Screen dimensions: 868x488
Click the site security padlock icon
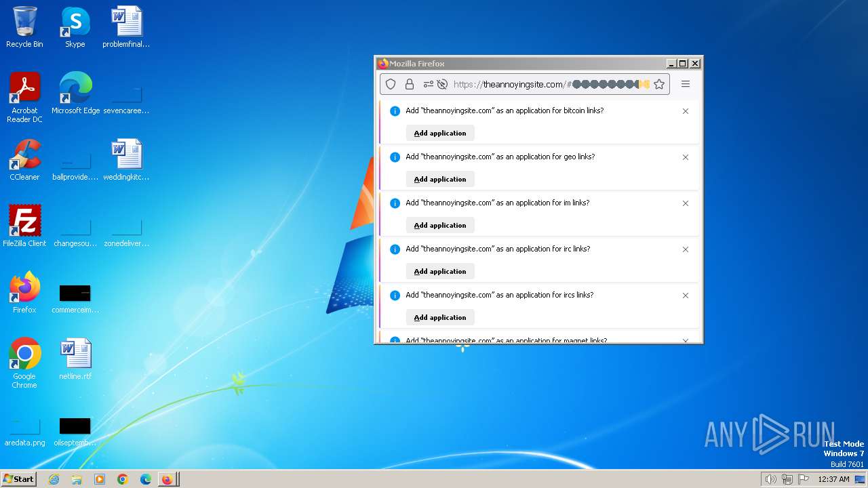click(410, 84)
